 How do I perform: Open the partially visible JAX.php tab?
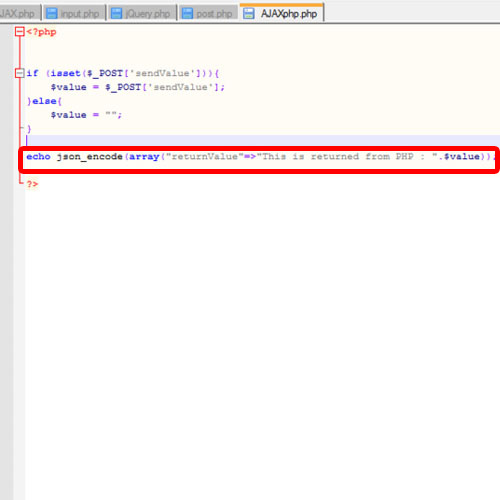19,13
